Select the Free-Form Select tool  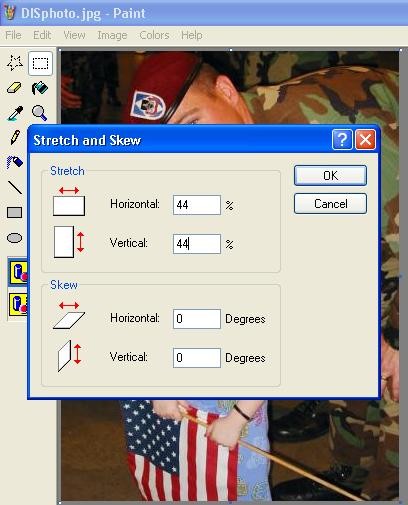point(15,63)
